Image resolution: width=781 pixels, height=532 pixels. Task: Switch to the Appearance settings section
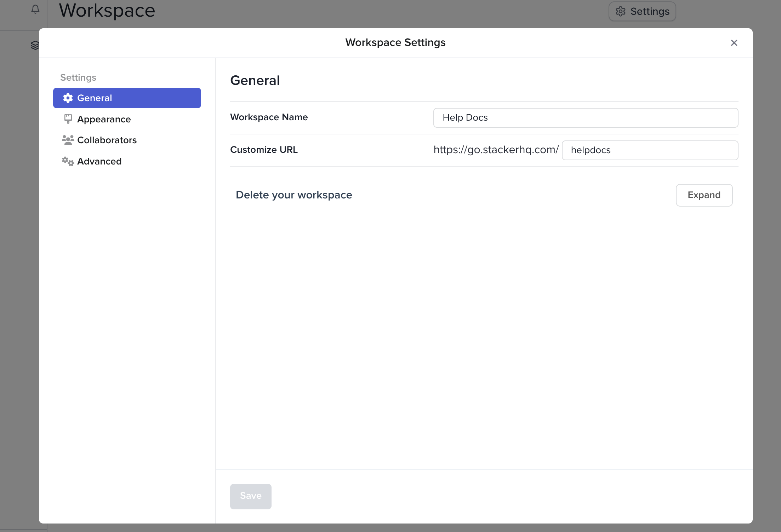(104, 119)
